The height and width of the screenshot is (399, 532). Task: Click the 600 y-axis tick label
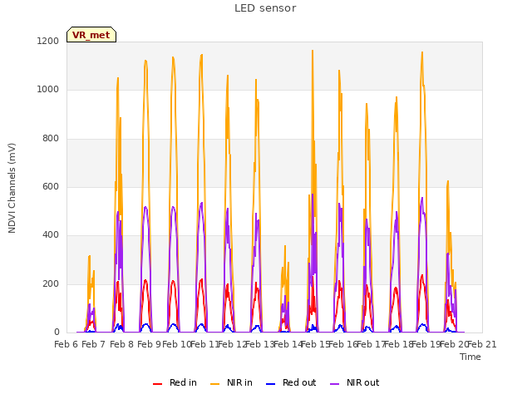(51, 186)
